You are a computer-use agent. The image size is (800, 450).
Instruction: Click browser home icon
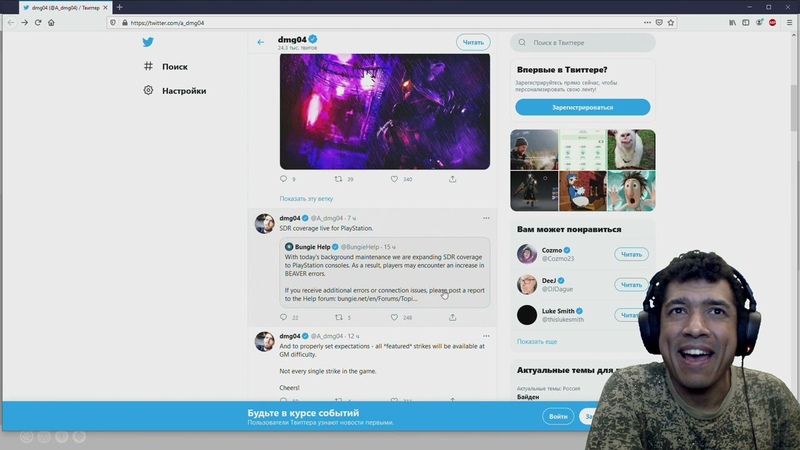51,22
